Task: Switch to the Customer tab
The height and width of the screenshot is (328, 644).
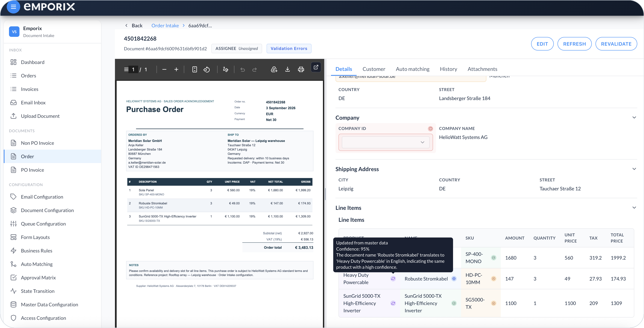Action: click(374, 69)
